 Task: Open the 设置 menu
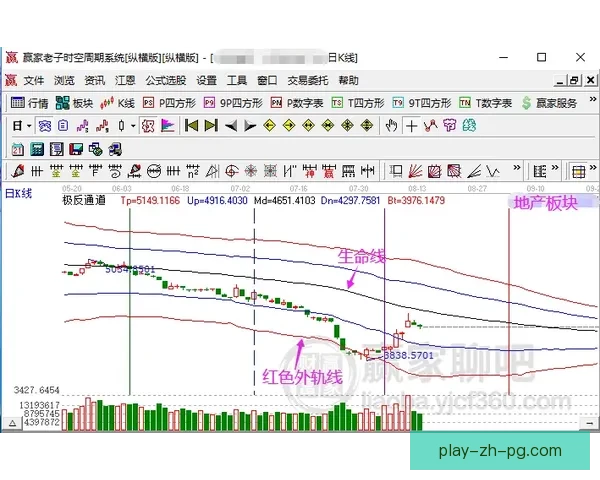(207, 80)
